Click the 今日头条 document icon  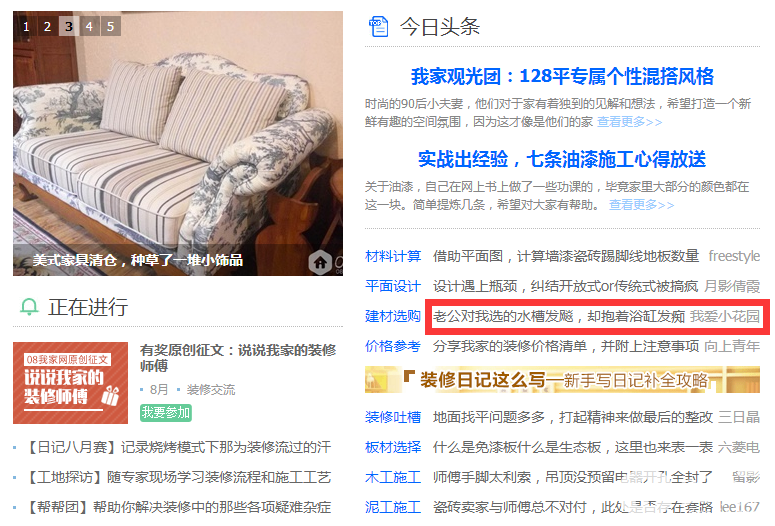[x=379, y=27]
